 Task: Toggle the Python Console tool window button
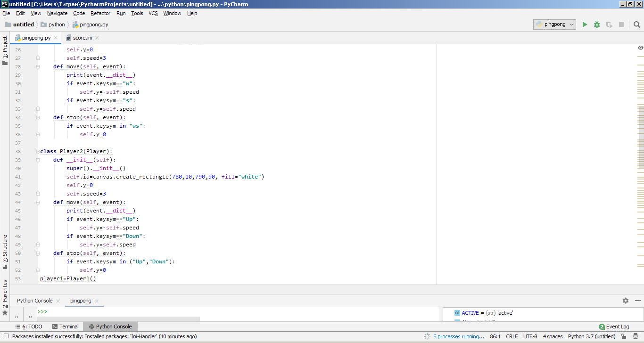click(x=110, y=327)
